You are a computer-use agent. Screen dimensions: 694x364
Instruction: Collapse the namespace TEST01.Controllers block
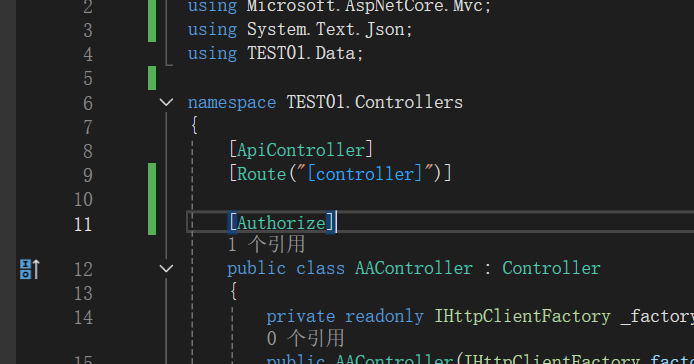[x=166, y=102]
